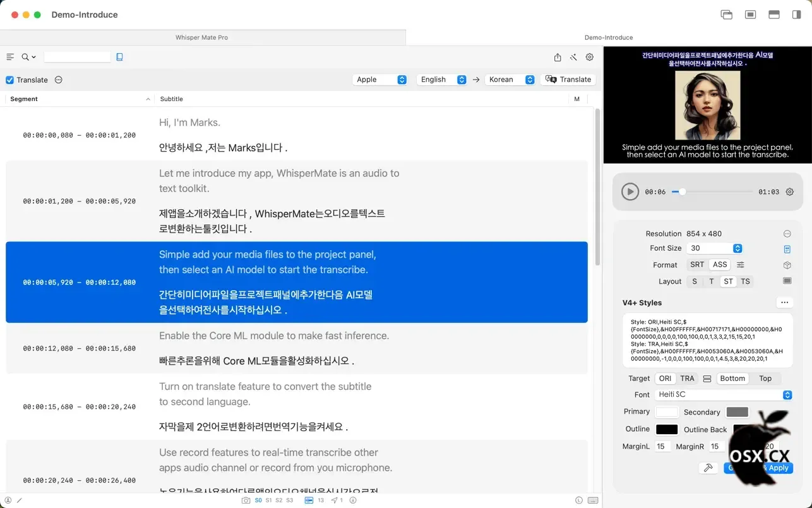Toggle the blue book view icon

119,57
